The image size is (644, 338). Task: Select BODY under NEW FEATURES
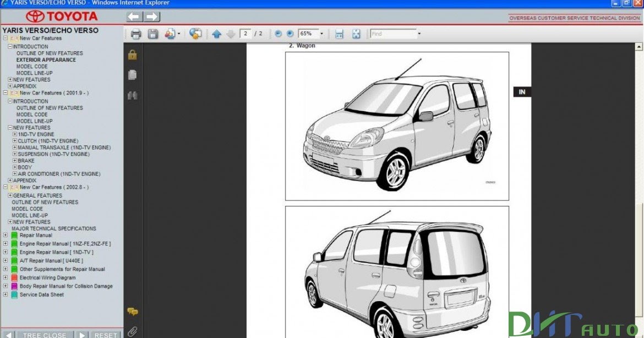click(25, 167)
